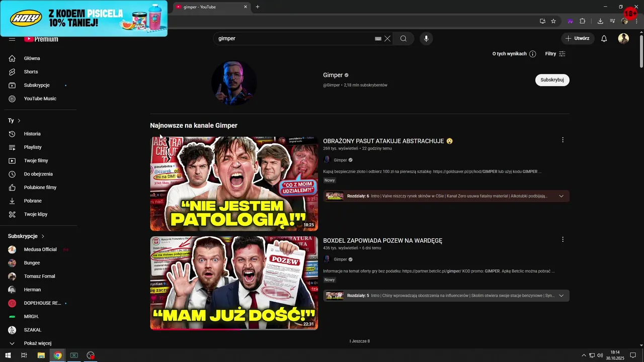Image resolution: width=644 pixels, height=362 pixels.
Task: Open the Medusa Official subscription
Action: click(x=40, y=249)
